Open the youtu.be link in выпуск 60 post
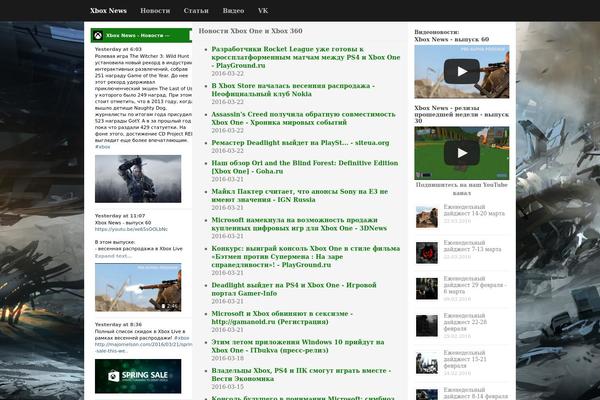 click(131, 229)
